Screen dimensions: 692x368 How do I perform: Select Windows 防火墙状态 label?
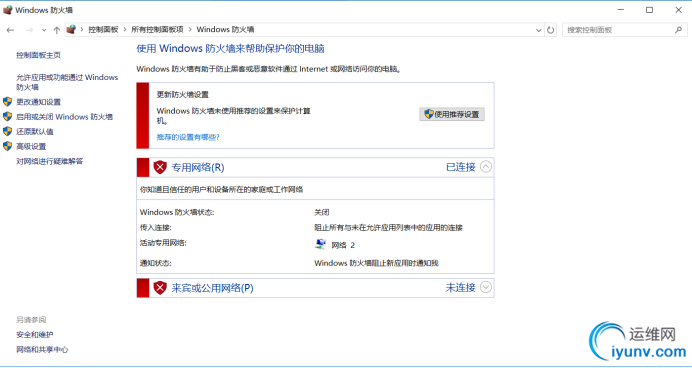tap(177, 212)
